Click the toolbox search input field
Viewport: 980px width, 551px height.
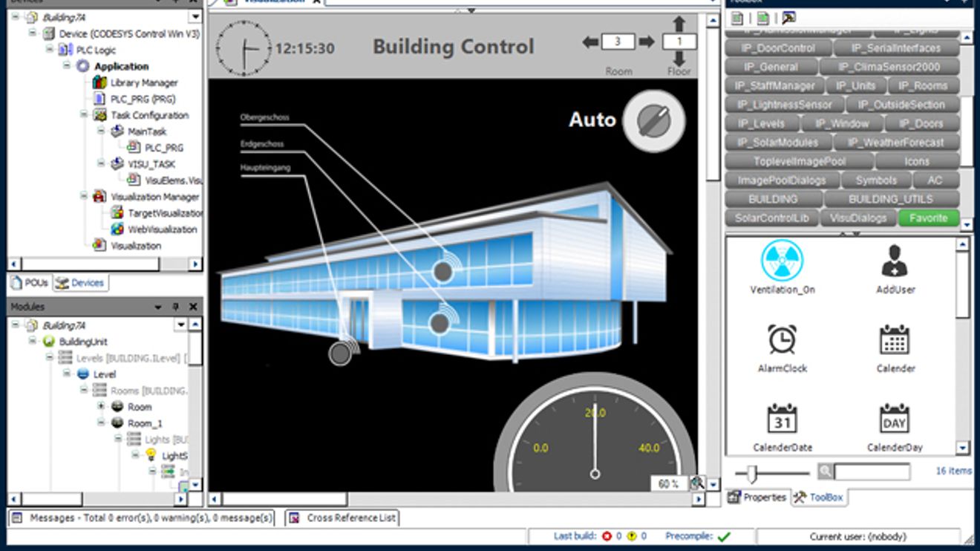click(x=872, y=472)
